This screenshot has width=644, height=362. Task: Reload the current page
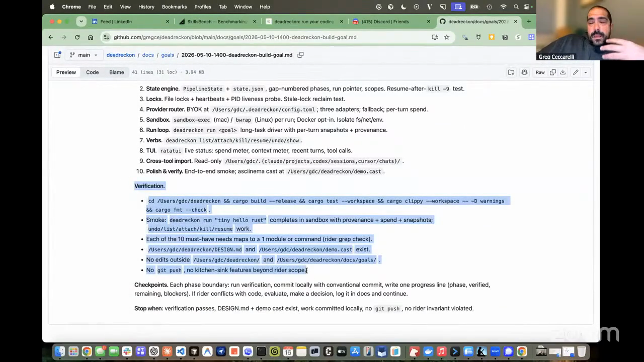coord(77,37)
